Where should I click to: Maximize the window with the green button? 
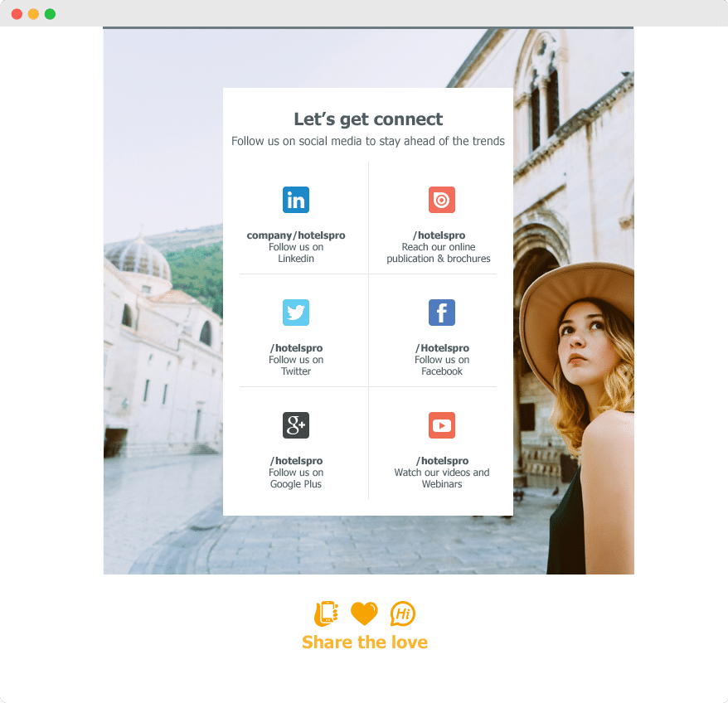tap(50, 14)
